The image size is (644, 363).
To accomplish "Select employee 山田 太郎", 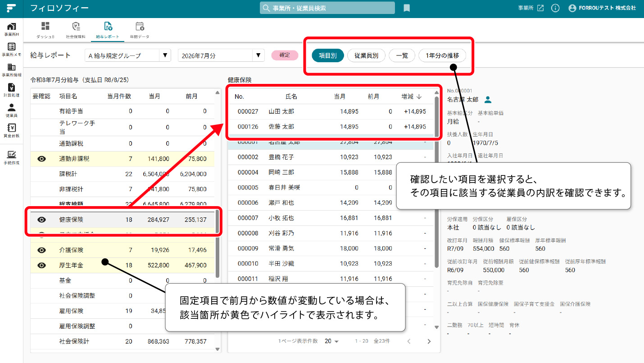I will [x=331, y=111].
